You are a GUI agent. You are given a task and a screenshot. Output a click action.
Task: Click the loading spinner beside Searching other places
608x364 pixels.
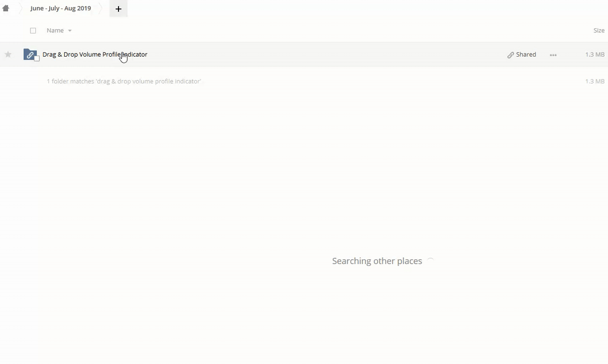(x=430, y=261)
